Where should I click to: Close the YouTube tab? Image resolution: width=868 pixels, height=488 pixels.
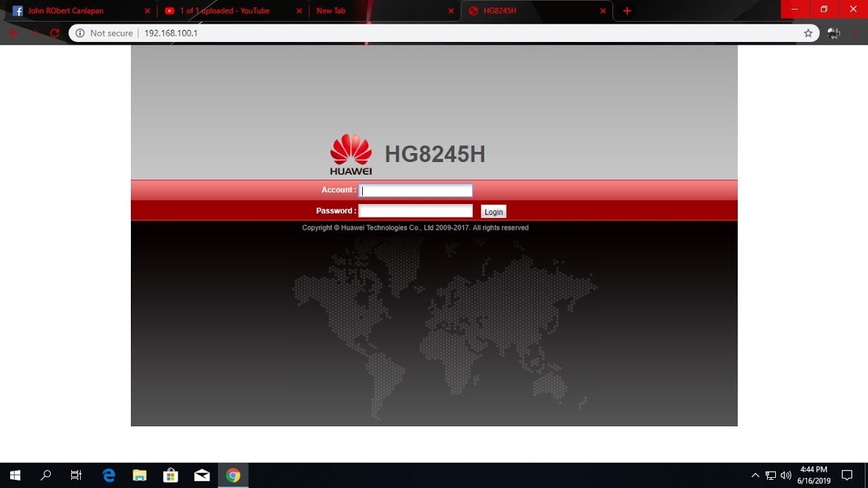point(299,11)
